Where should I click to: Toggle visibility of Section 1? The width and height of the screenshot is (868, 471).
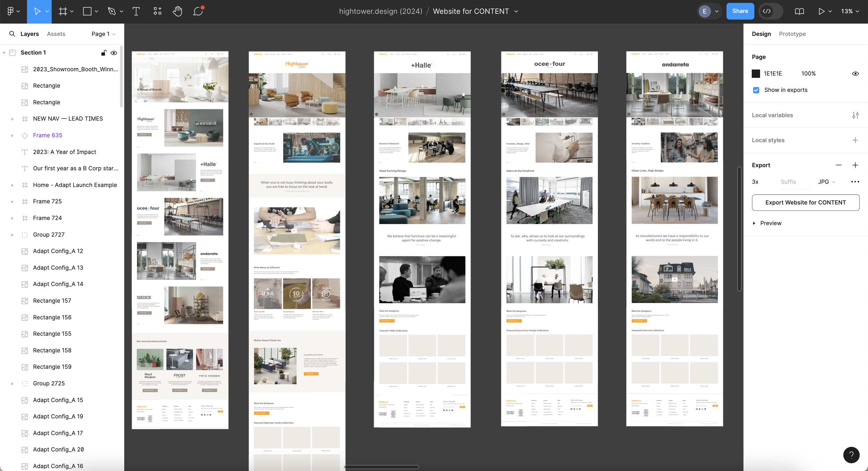[114, 52]
